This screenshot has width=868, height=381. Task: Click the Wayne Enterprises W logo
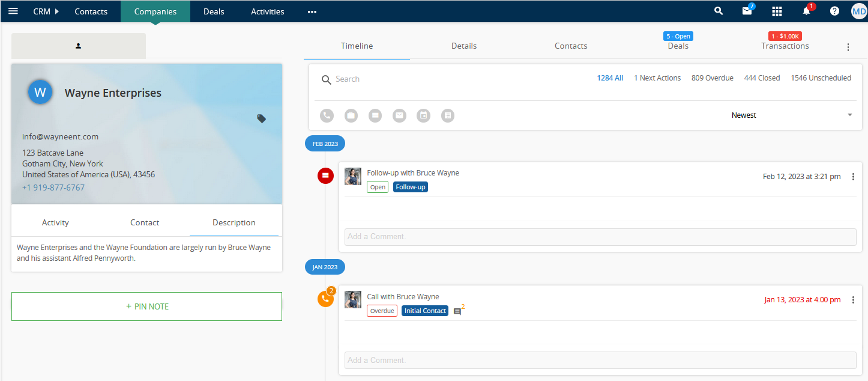pos(40,92)
